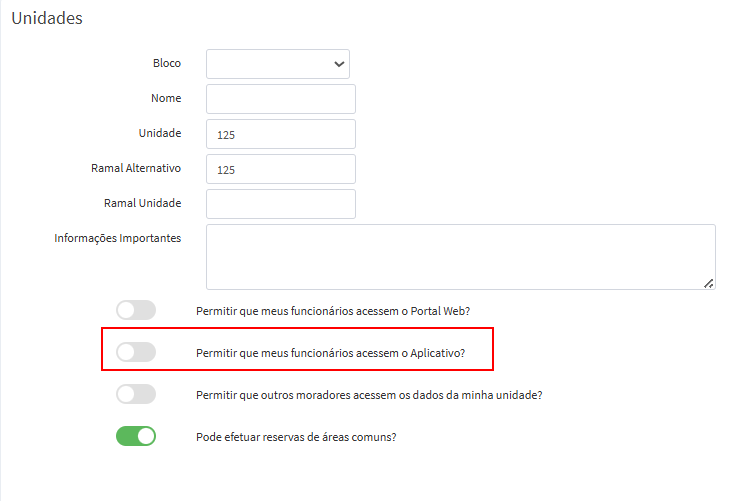This screenshot has width=754, height=501.
Task: Click the 'Pode efetuar reservas' label text
Action: (x=296, y=437)
